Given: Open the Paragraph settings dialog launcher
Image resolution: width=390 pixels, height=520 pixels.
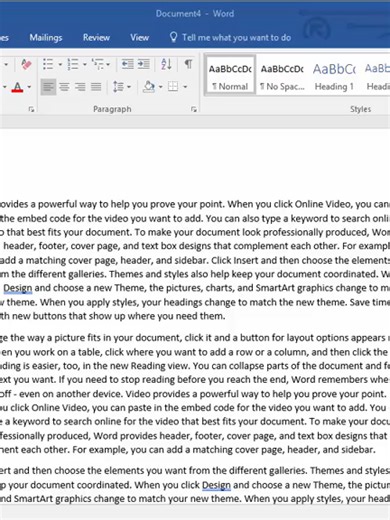Looking at the screenshot, I should (x=194, y=109).
